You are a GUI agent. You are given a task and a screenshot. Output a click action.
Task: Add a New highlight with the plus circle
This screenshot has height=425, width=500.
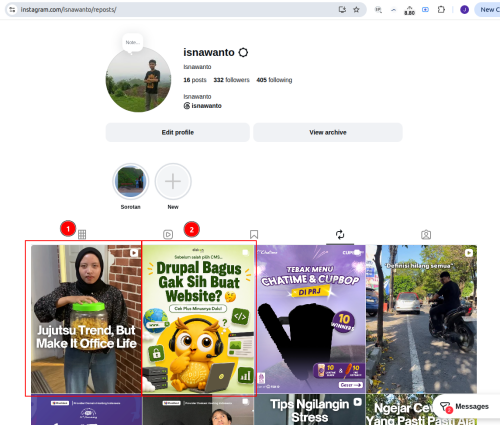point(173,181)
